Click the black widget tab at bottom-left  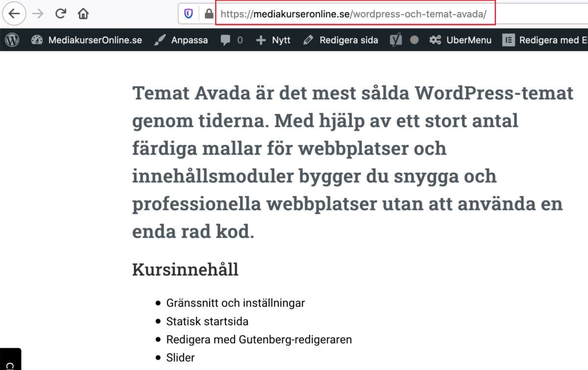(x=10, y=360)
